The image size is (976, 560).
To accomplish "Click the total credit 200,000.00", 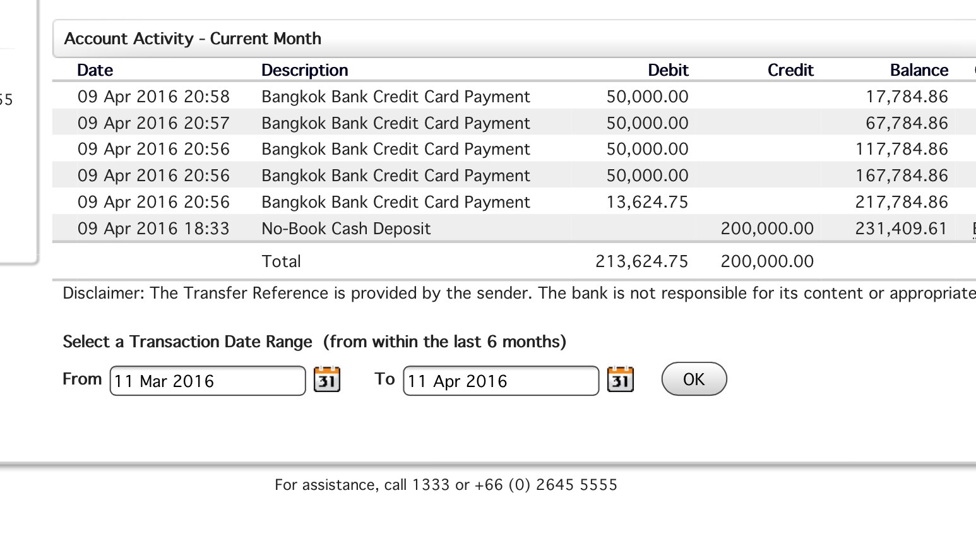I will point(767,261).
